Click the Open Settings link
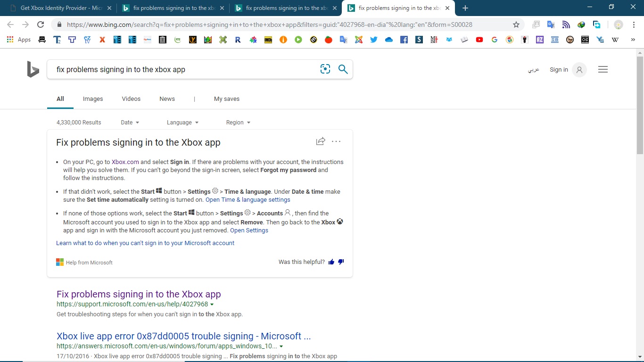The width and height of the screenshot is (644, 362). pyautogui.click(x=249, y=230)
